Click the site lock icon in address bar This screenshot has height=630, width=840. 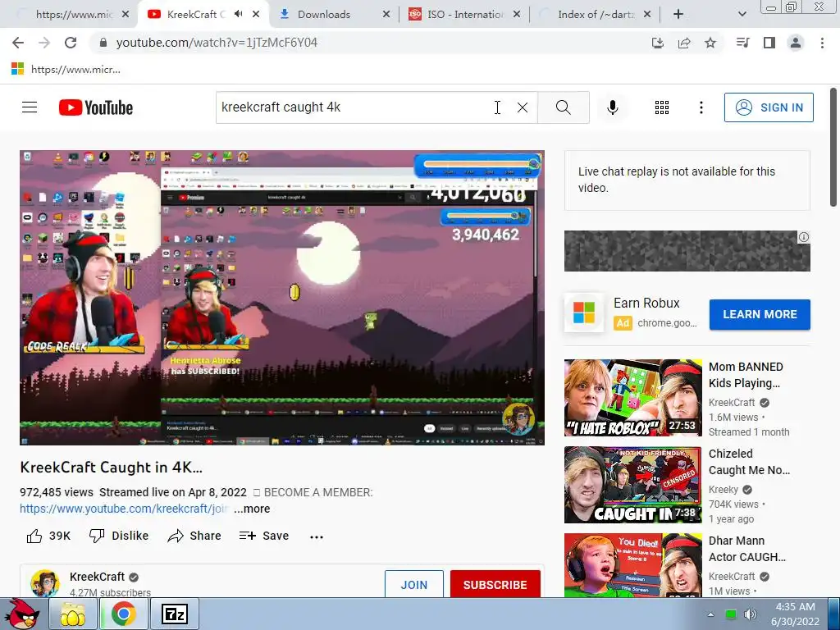point(103,43)
